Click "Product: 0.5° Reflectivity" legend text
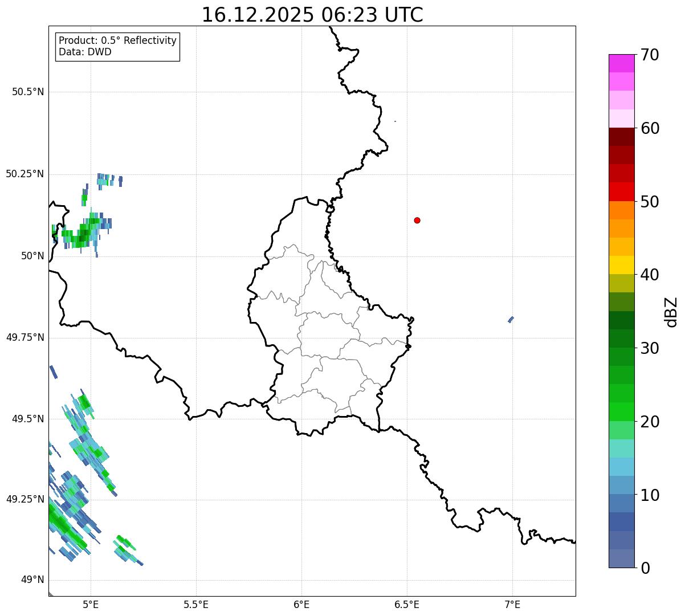The height and width of the screenshot is (616, 685). (x=117, y=40)
